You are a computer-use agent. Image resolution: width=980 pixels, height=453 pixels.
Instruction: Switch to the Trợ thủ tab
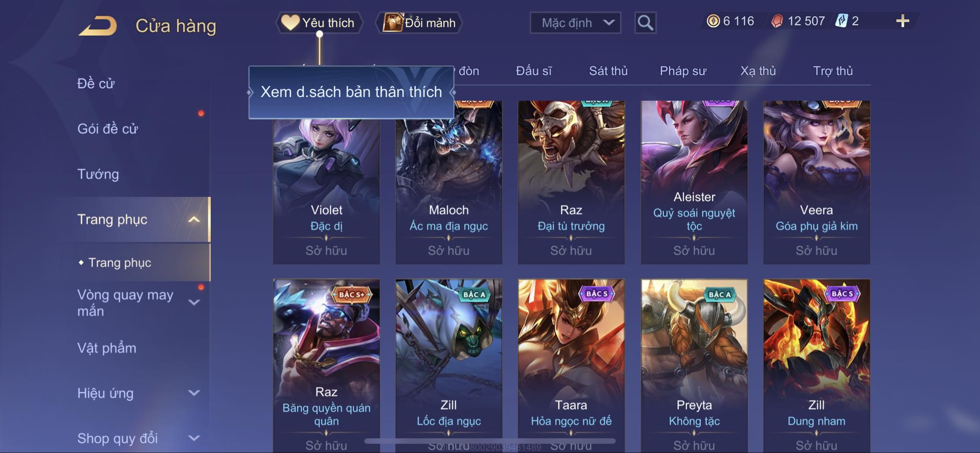pos(833,71)
